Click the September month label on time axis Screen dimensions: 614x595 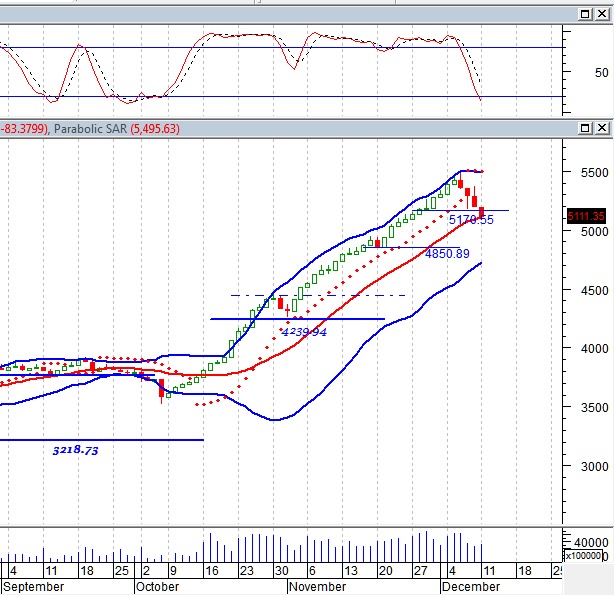pyautogui.click(x=33, y=587)
